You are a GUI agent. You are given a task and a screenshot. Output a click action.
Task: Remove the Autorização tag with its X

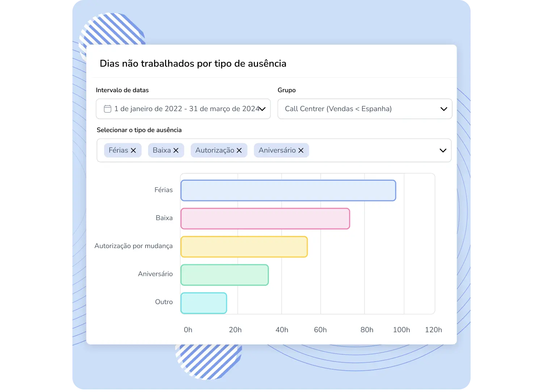coord(239,150)
